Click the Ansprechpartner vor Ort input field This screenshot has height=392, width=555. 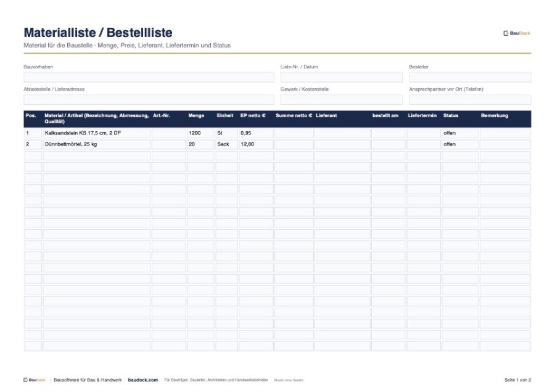470,99
